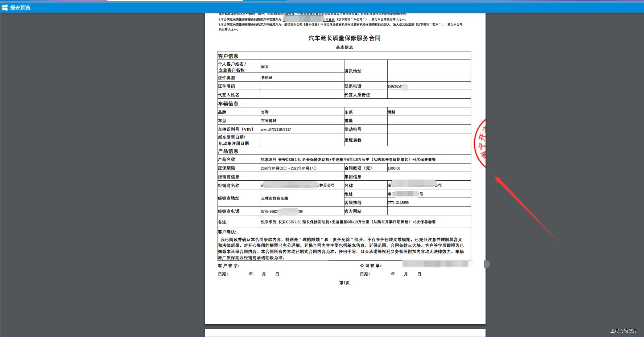Click the window icon beside 报表预览

pyautogui.click(x=5, y=8)
